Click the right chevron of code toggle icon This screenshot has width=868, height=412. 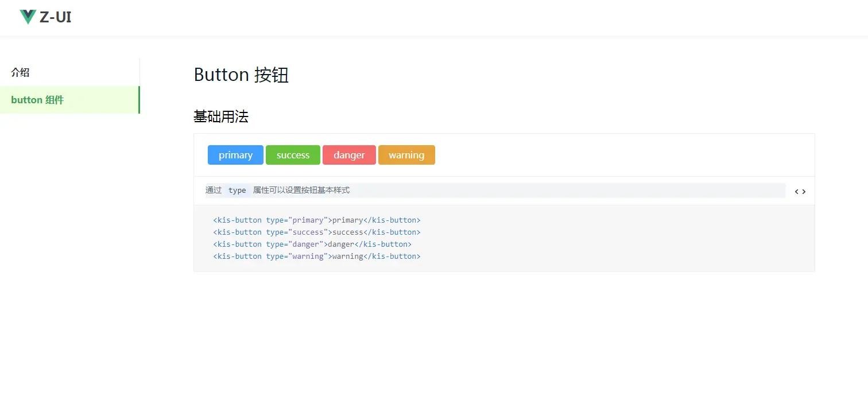pos(804,191)
